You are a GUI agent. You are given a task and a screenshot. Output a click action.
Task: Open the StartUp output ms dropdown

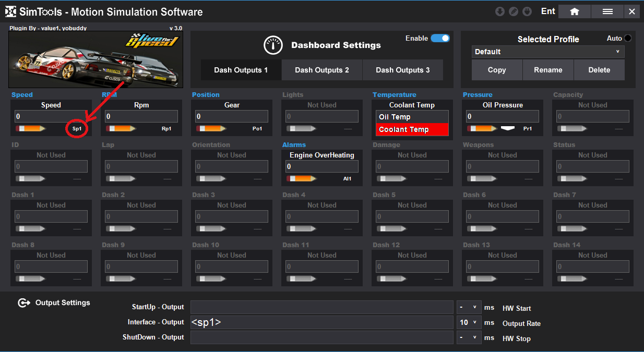coord(469,308)
